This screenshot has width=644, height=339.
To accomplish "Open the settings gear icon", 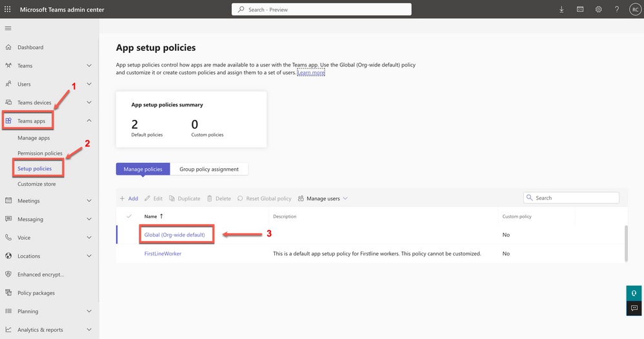I will coord(599,10).
